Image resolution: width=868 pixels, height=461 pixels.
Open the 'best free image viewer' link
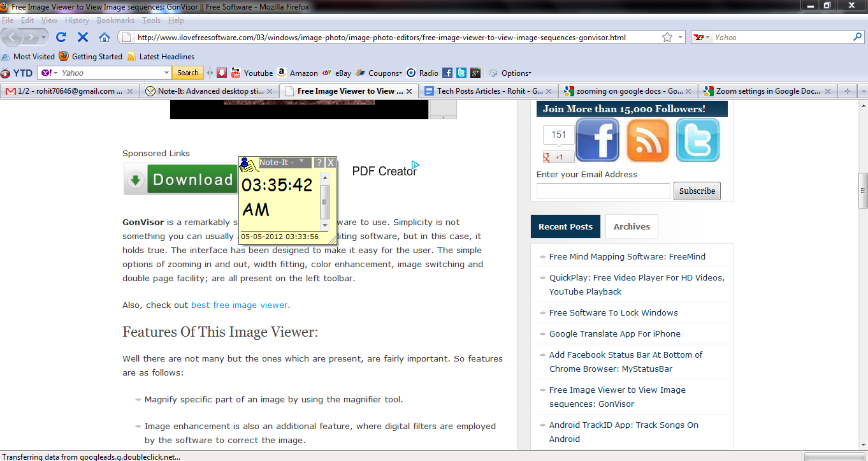coord(240,305)
